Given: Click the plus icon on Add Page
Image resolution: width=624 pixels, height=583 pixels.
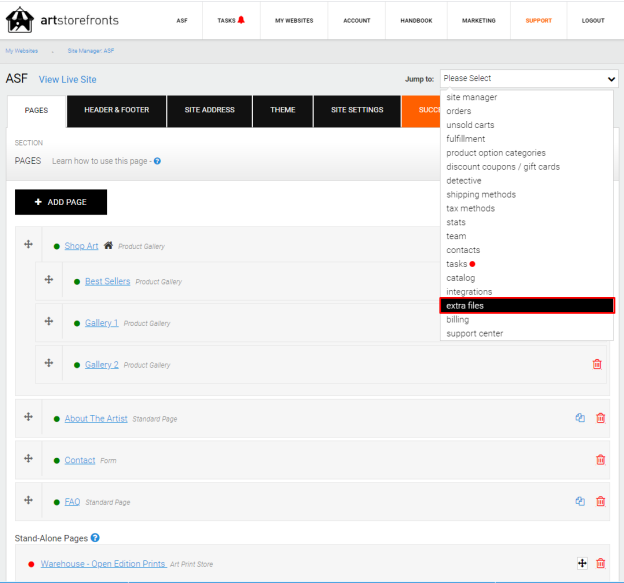Looking at the screenshot, I should [x=38, y=202].
